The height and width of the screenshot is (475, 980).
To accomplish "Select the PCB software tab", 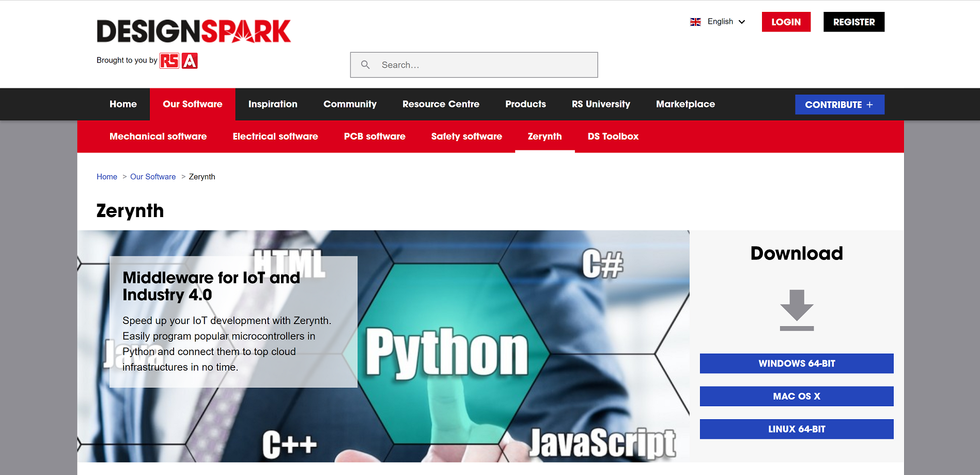I will pyautogui.click(x=375, y=136).
